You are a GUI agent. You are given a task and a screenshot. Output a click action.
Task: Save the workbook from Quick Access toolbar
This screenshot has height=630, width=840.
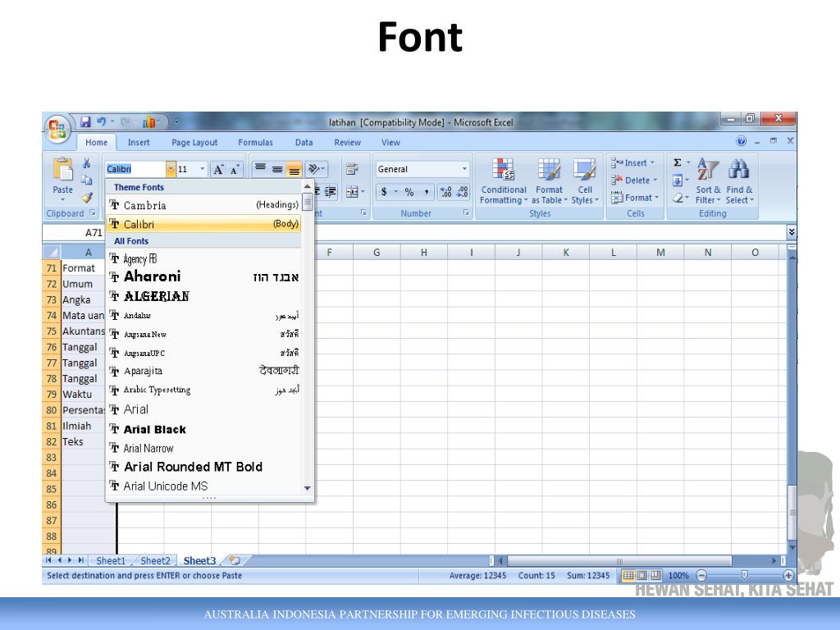point(85,122)
